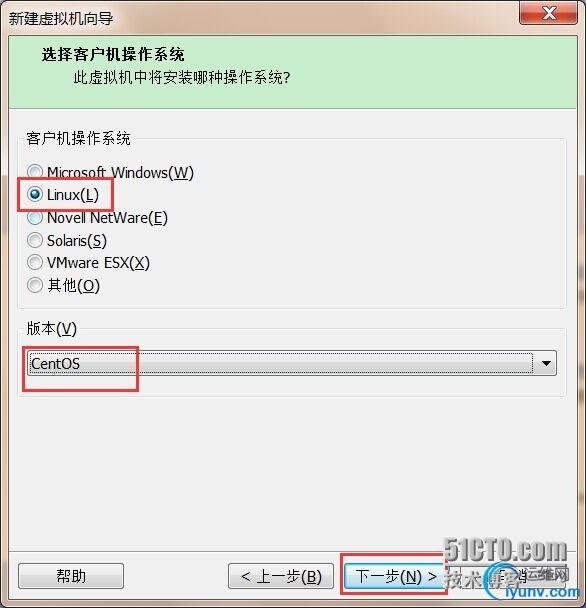
Task: Expand the version dropdown arrow
Action: [x=546, y=363]
